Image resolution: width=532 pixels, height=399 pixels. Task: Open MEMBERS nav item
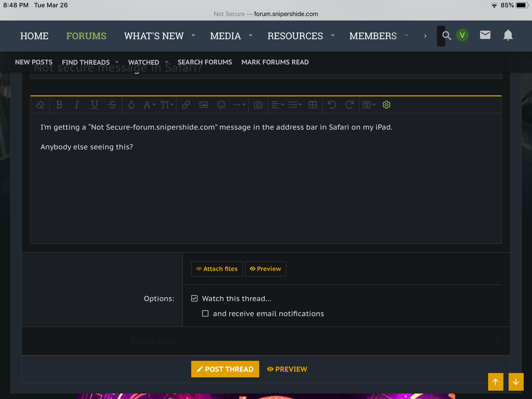coord(373,36)
